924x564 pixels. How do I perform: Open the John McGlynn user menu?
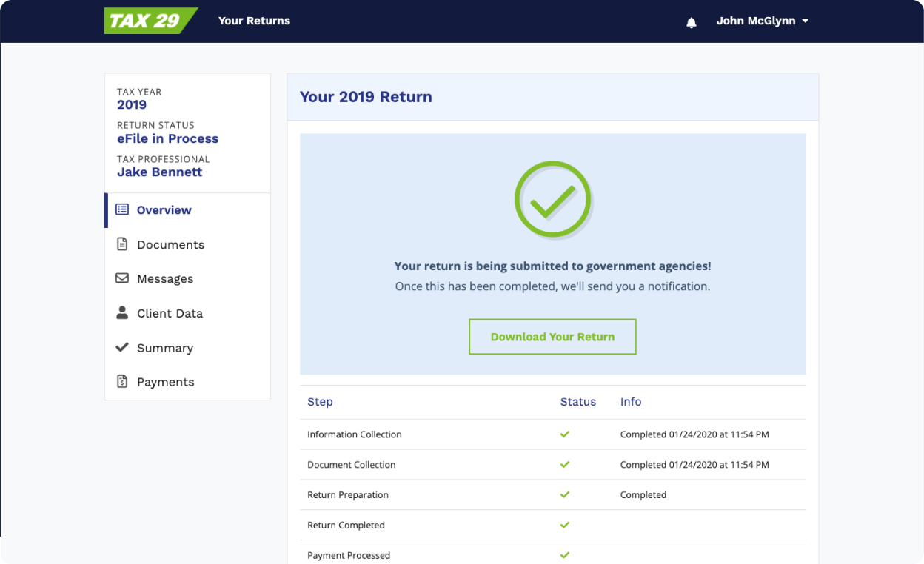[x=755, y=21]
